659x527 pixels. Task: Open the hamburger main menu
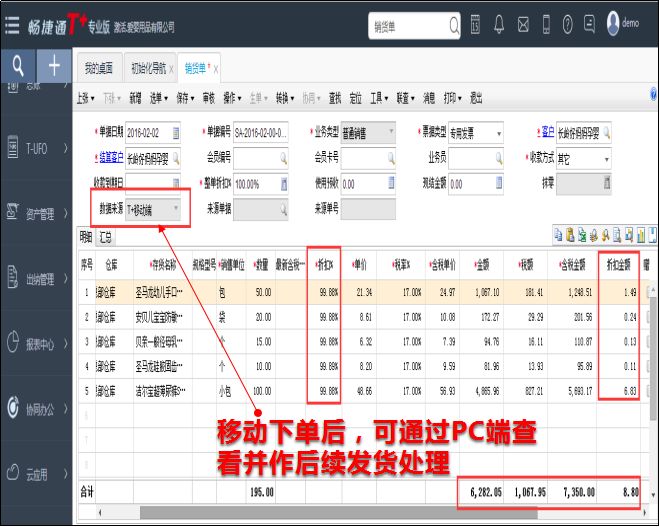point(12,25)
